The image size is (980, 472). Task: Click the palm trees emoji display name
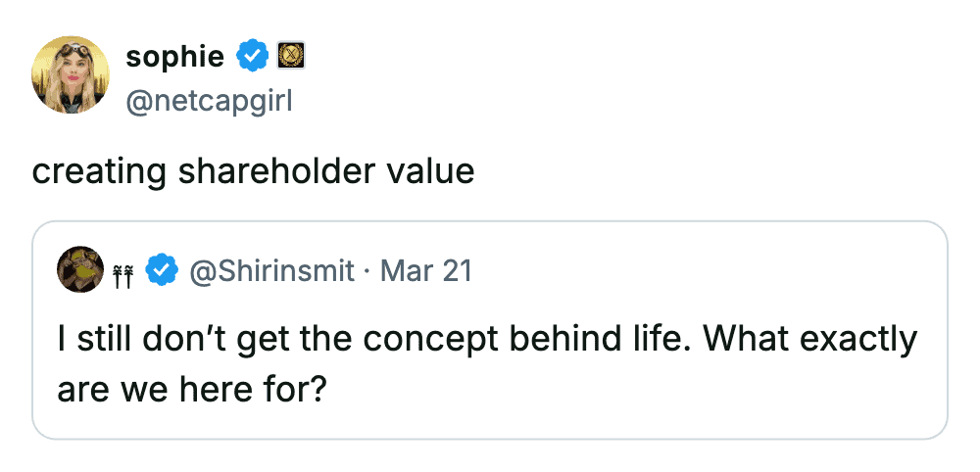coord(123,270)
